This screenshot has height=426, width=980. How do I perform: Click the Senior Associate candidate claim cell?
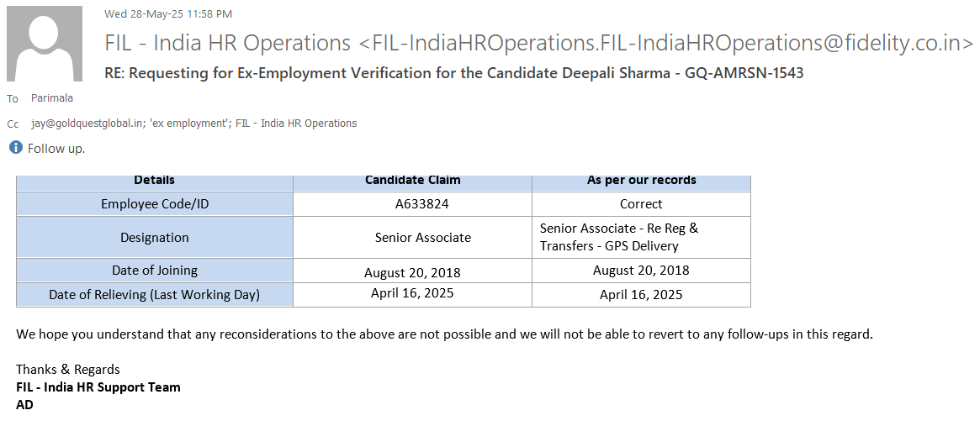click(x=422, y=238)
